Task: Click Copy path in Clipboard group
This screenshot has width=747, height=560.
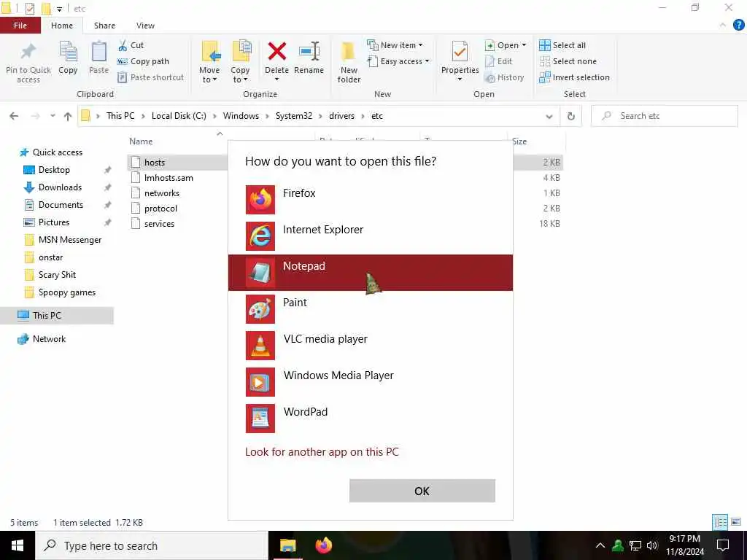Action: [144, 61]
